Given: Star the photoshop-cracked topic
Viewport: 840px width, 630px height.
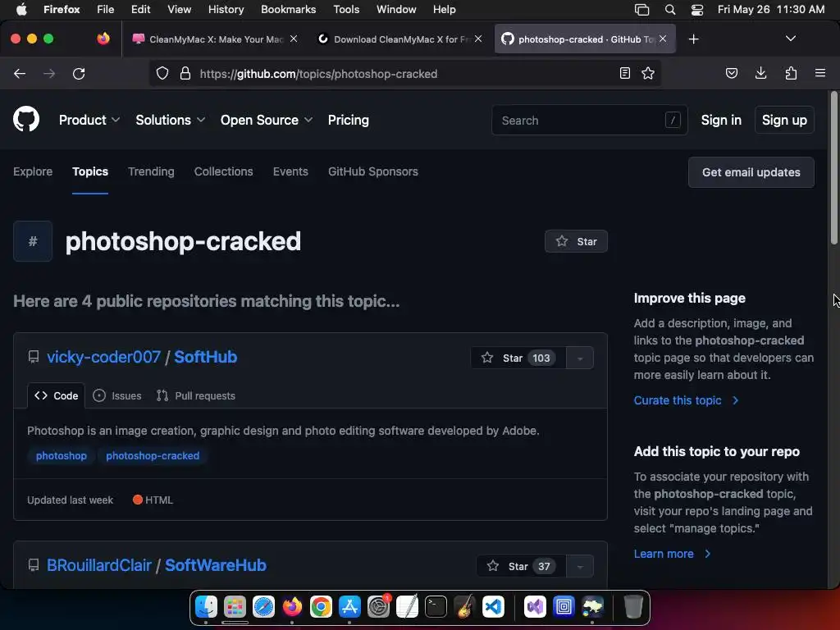Looking at the screenshot, I should [x=576, y=241].
